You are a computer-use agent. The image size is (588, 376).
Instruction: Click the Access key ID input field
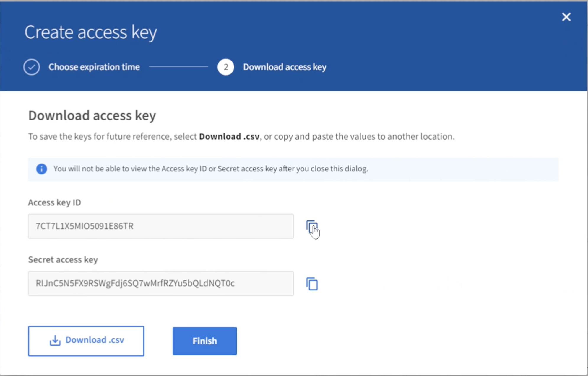[161, 226]
